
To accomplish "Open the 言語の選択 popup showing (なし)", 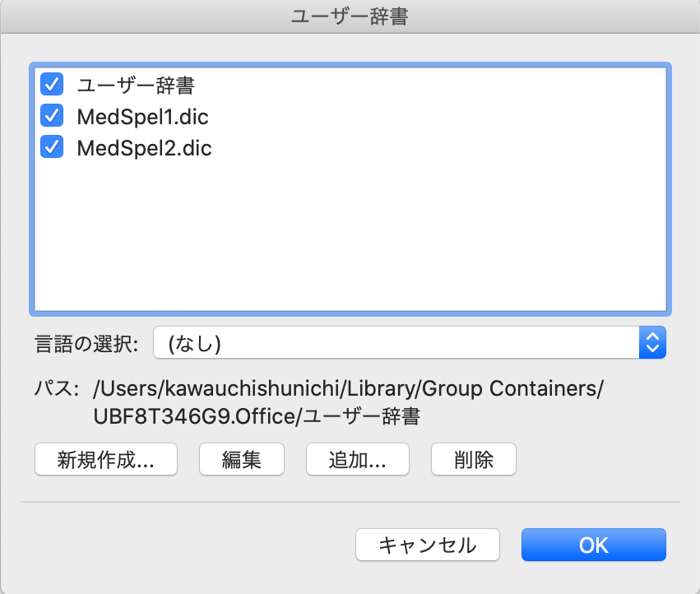I will point(410,342).
